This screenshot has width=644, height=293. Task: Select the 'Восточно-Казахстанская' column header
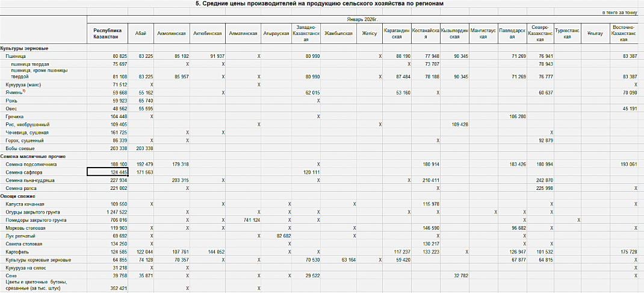coord(623,34)
